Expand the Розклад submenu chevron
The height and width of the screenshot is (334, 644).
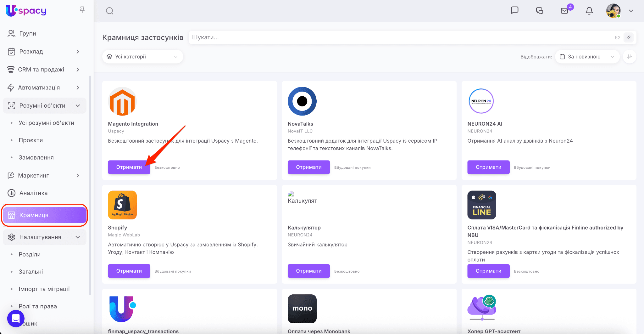78,51
